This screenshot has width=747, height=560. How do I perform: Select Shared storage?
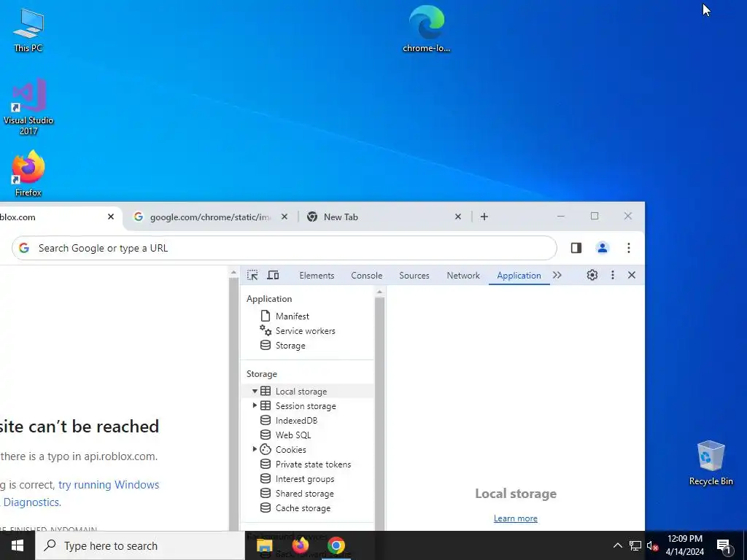304,494
